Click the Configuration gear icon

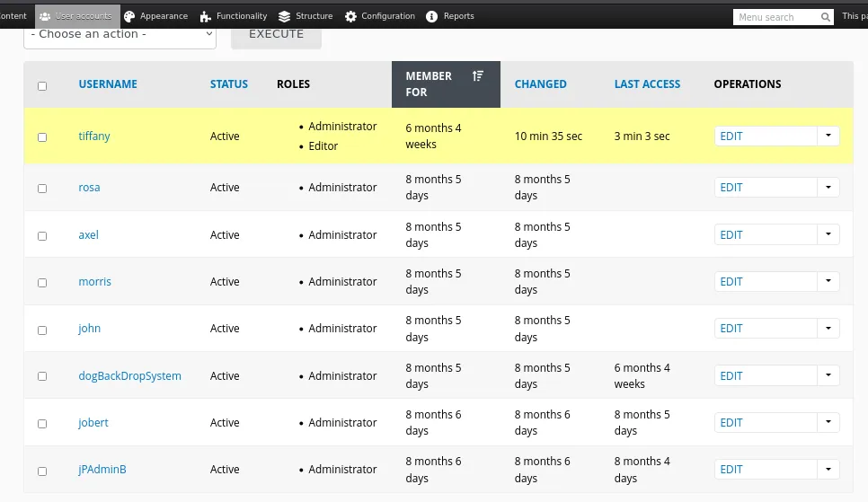point(350,16)
